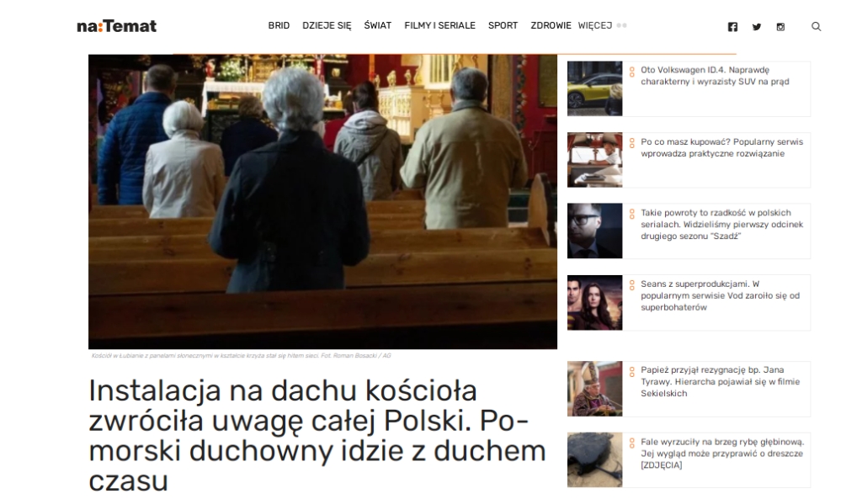The image size is (862, 504).
Task: Open the BRID menu section
Action: [x=279, y=25]
